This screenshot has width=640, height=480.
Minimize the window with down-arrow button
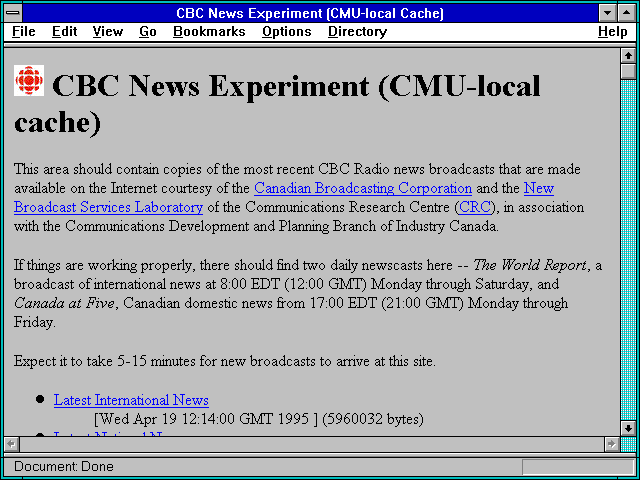click(607, 13)
